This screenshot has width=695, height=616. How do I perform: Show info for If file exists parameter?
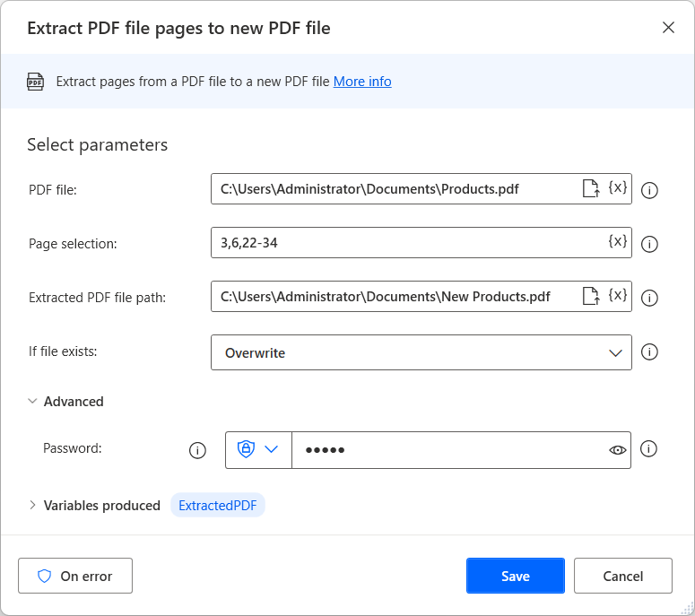coord(649,351)
